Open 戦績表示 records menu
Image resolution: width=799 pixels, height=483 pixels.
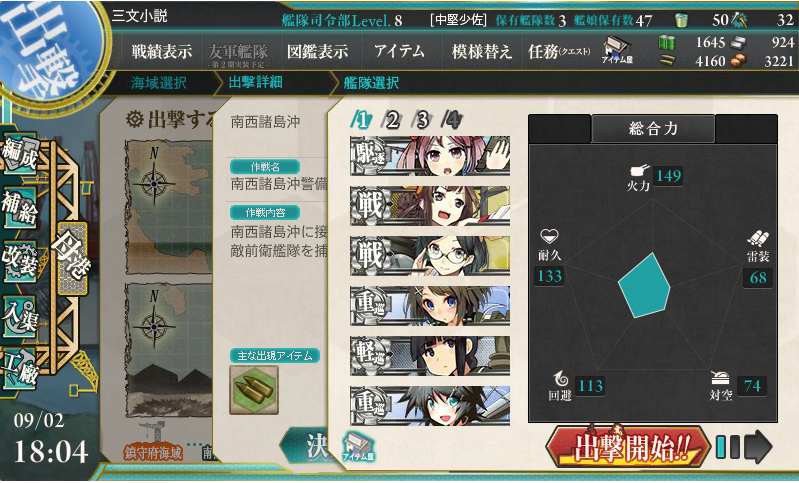(162, 51)
